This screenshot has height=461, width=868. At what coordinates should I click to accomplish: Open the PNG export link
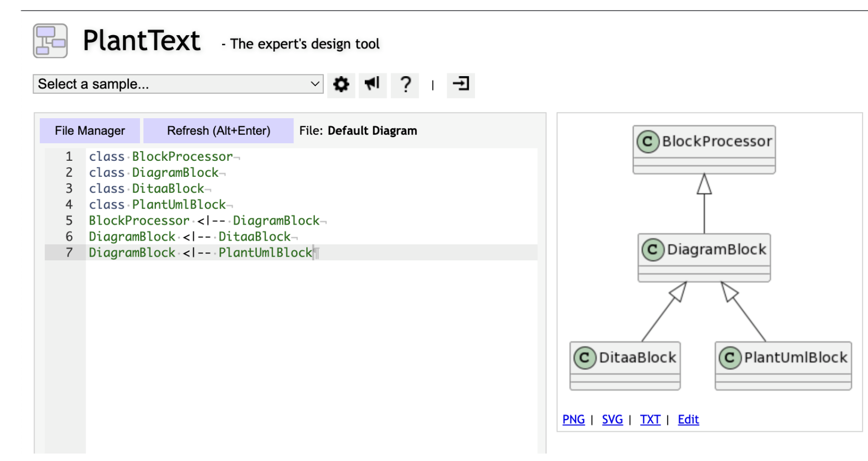coord(574,419)
